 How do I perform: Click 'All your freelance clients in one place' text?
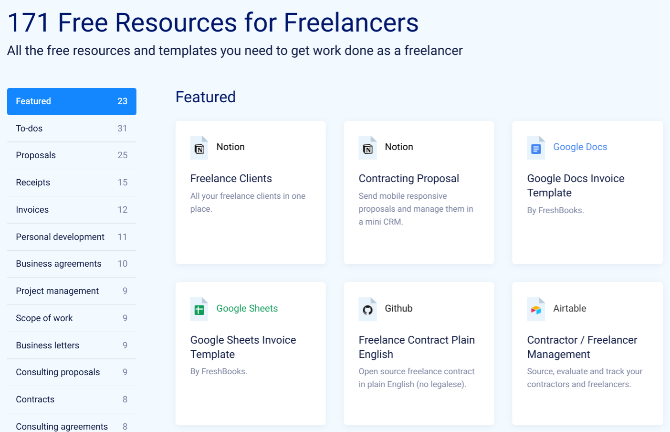point(248,203)
